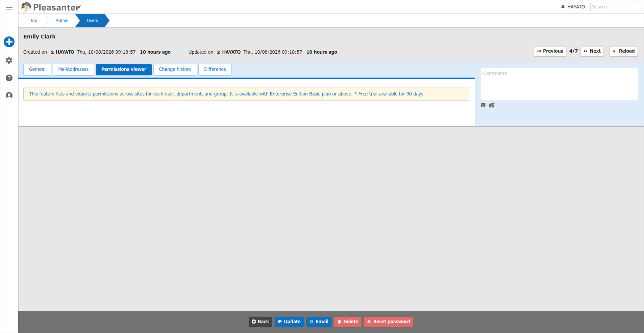Click the Back button
The width and height of the screenshot is (644, 333).
pos(260,322)
